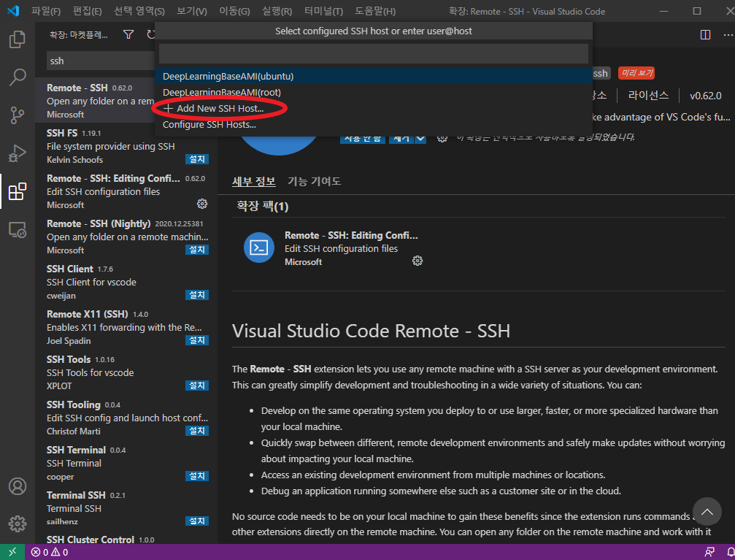Click the v0.62.0 version label
The width and height of the screenshot is (735, 560).
click(706, 96)
